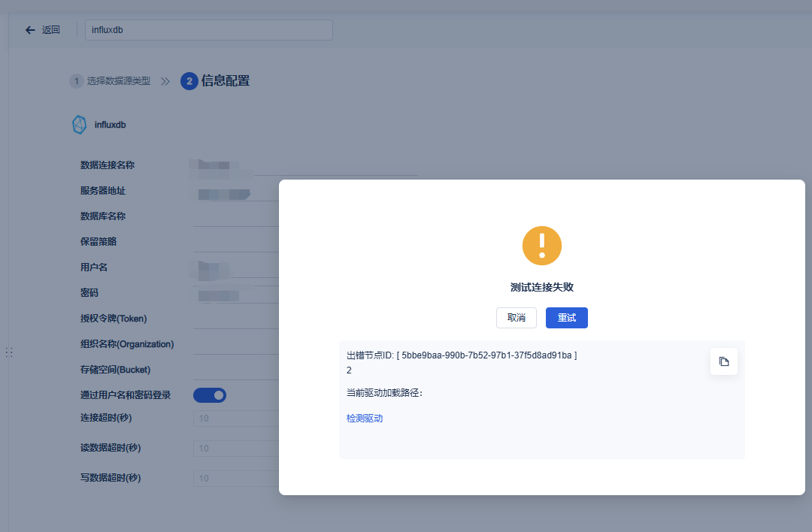Click the 连接超时(秒) label

(x=106, y=418)
